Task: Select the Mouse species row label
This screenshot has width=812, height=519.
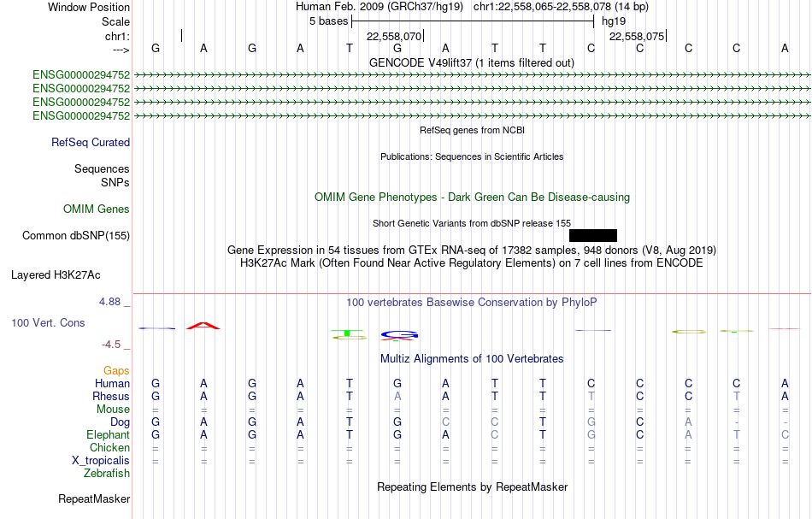Action: 113,410
